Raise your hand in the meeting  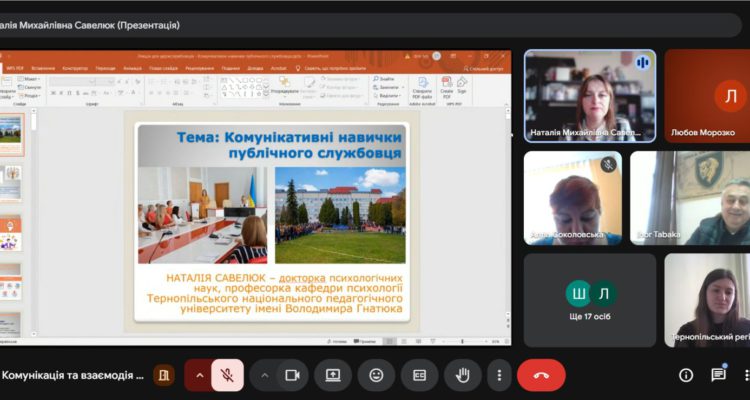(x=462, y=375)
